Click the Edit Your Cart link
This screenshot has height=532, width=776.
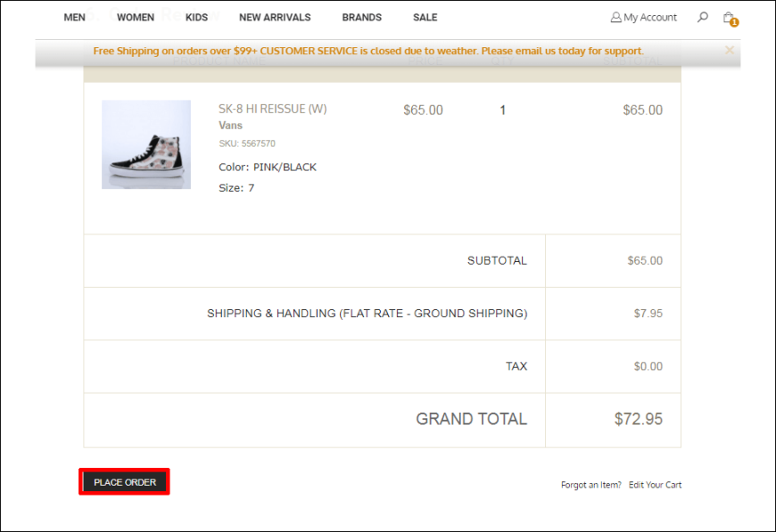pos(655,485)
